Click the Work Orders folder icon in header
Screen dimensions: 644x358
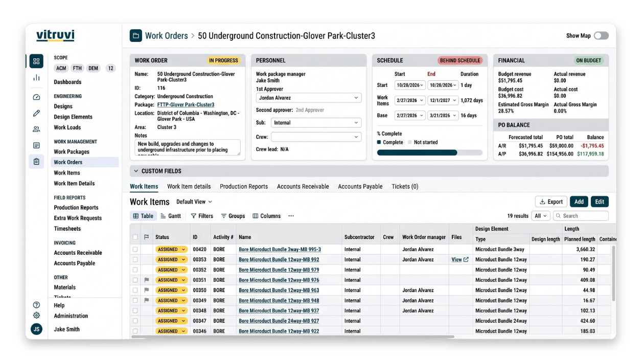point(135,36)
